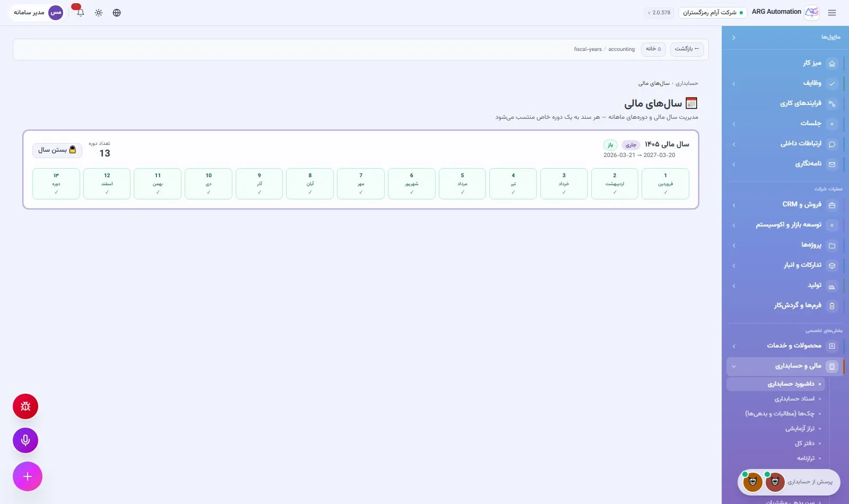
Task: Click the بستن سال close-year button
Action: (x=57, y=150)
